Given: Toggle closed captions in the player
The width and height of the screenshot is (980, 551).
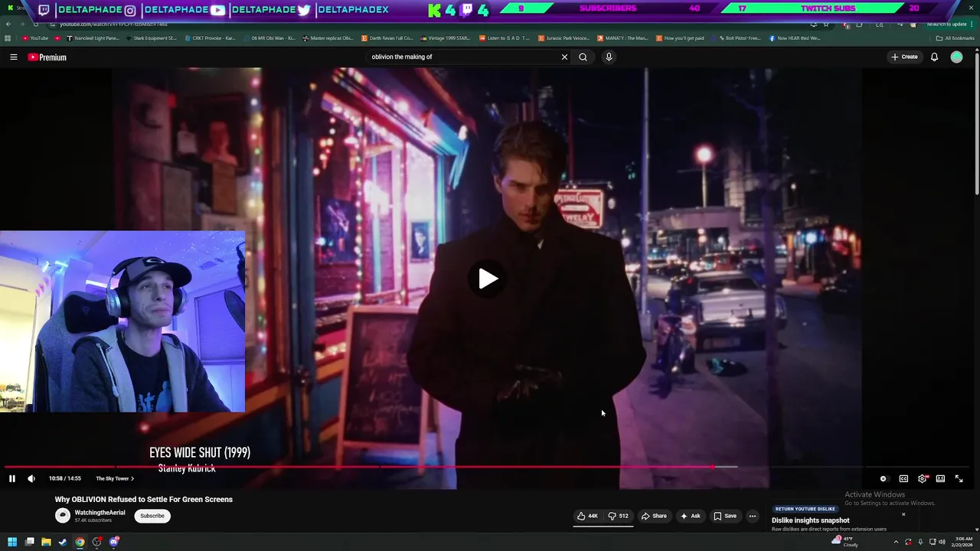Looking at the screenshot, I should [x=903, y=478].
